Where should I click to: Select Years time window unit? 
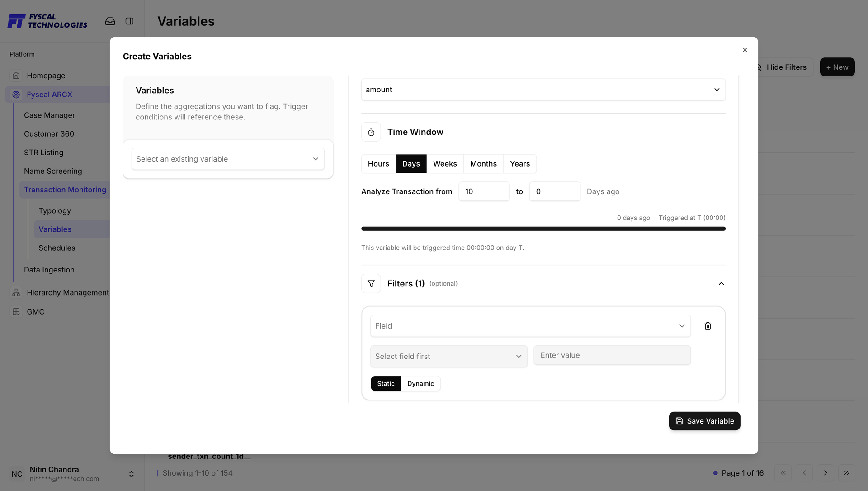coord(520,164)
